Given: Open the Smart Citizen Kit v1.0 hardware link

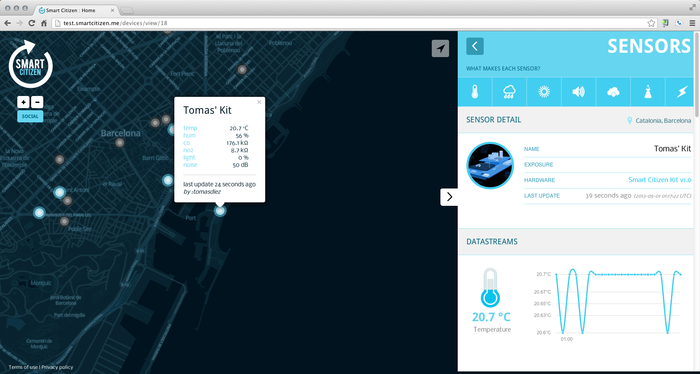Looking at the screenshot, I should tap(660, 180).
